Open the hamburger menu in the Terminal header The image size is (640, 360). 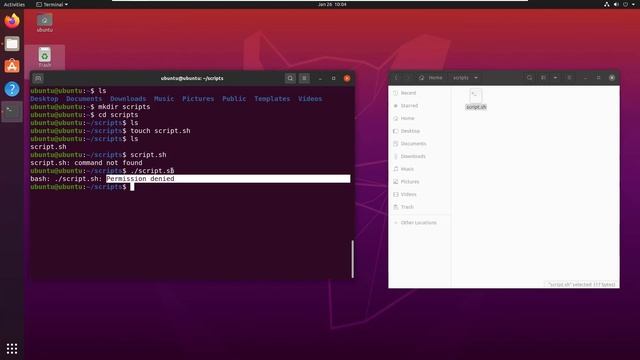[304, 78]
